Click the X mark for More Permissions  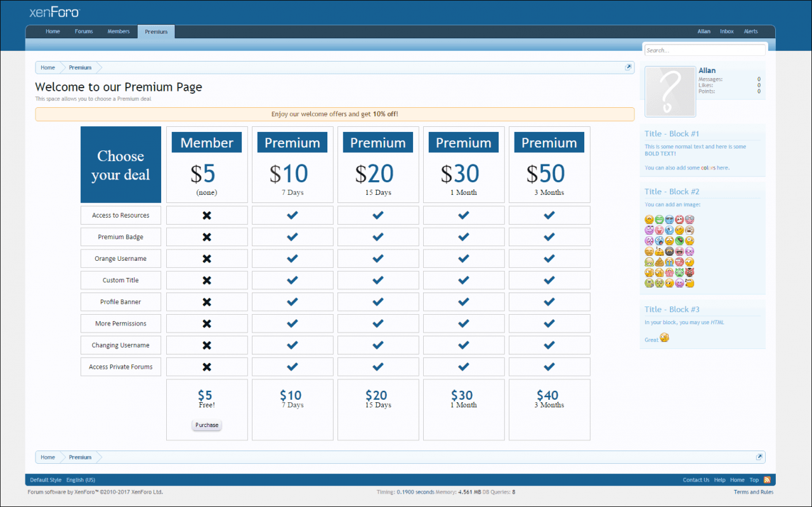tap(207, 324)
